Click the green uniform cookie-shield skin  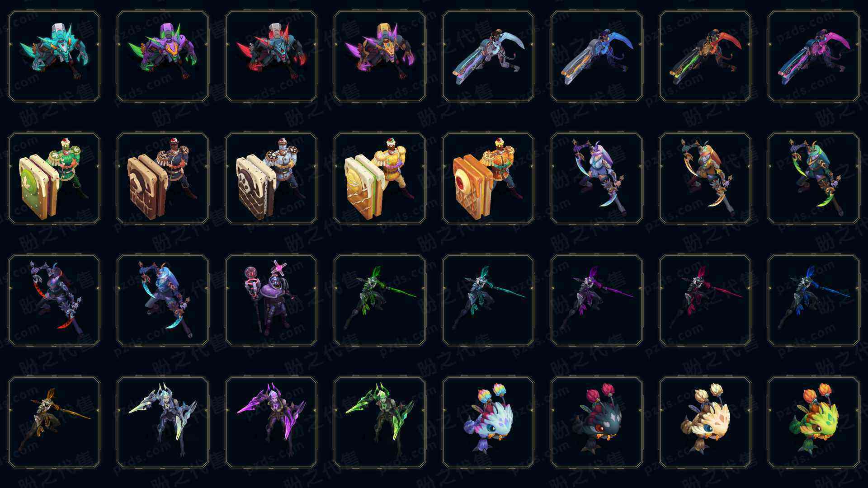[54, 178]
